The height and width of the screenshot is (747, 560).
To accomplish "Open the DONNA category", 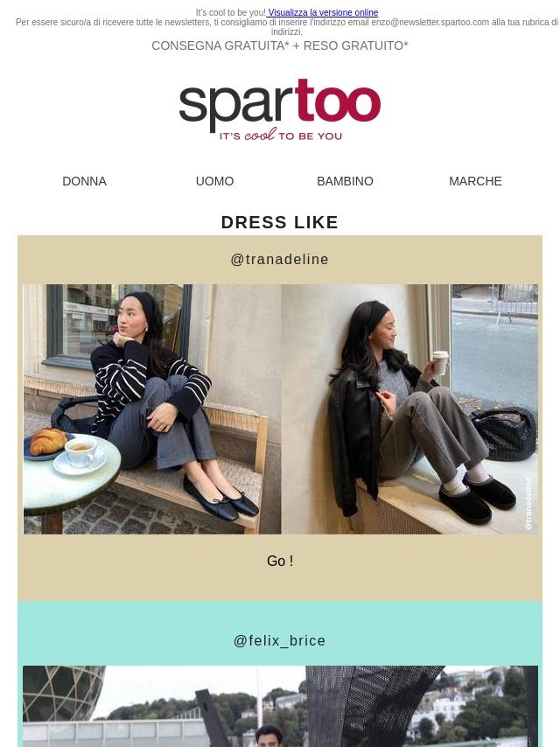I will point(84,181).
